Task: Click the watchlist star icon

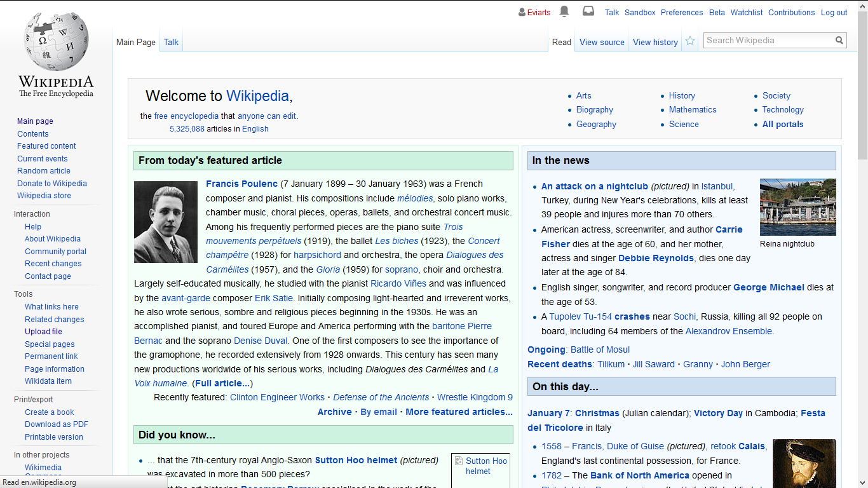Action: click(x=690, y=41)
